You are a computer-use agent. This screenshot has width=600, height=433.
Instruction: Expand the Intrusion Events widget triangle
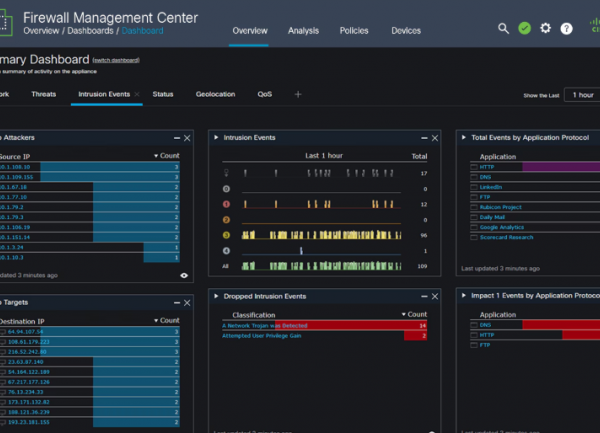click(216, 137)
